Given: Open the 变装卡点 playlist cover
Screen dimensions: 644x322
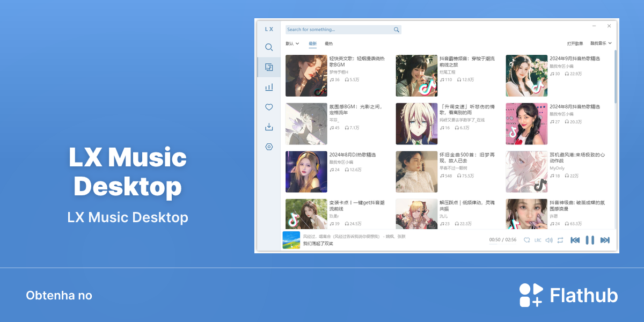Looking at the screenshot, I should 306,214.
